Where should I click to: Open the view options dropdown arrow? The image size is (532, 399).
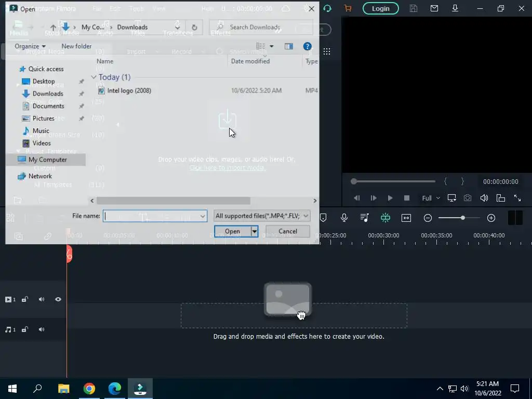coord(271,46)
